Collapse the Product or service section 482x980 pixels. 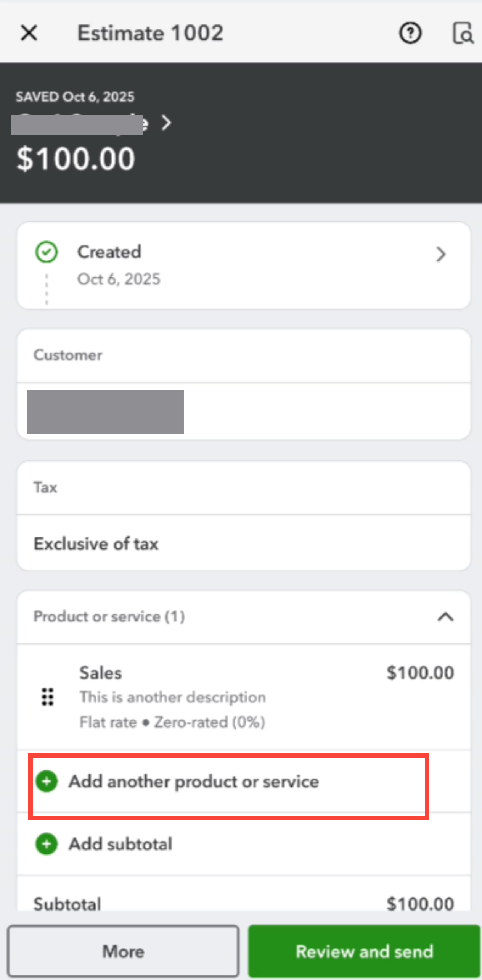coord(445,617)
